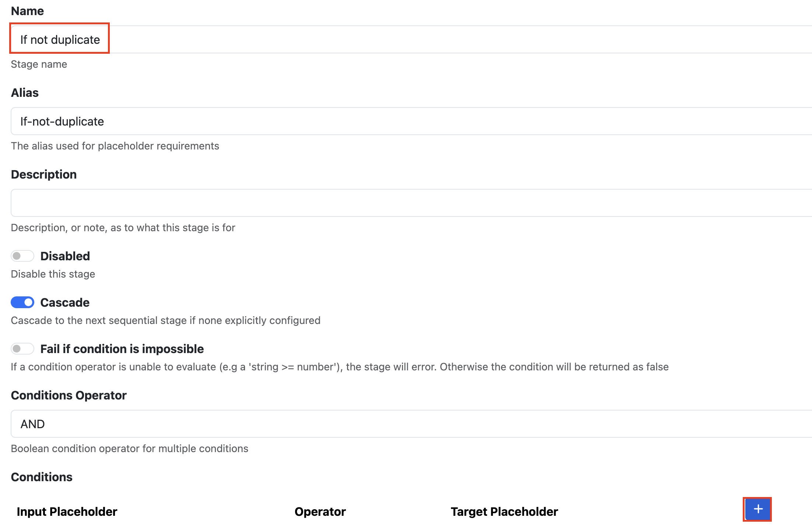The image size is (812, 525).
Task: Click the alias placeholder requirements help text
Action: pyautogui.click(x=115, y=146)
